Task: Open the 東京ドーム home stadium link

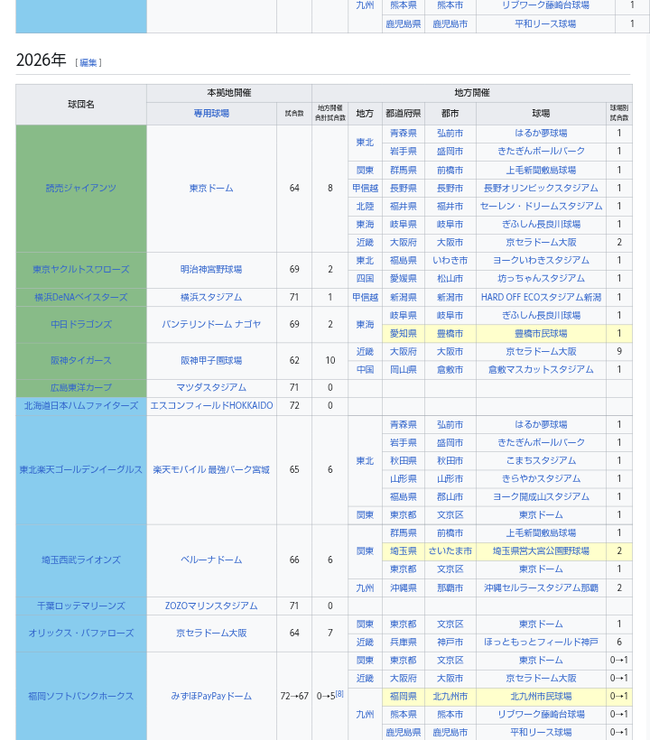Action: (x=211, y=188)
